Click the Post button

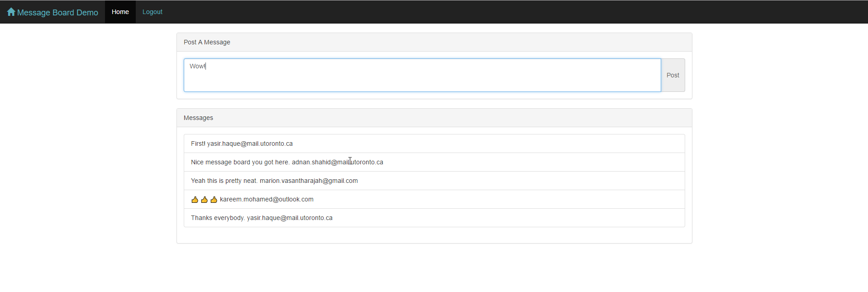673,75
